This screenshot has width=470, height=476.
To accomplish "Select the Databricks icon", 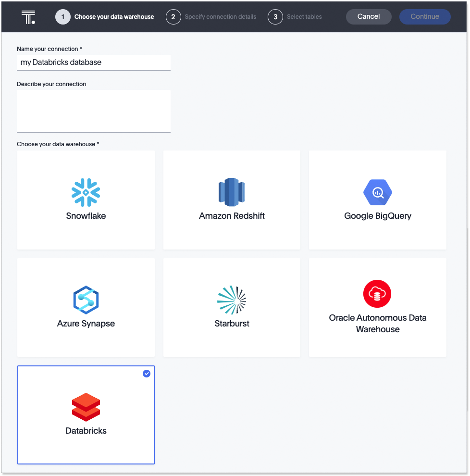I will pyautogui.click(x=86, y=407).
